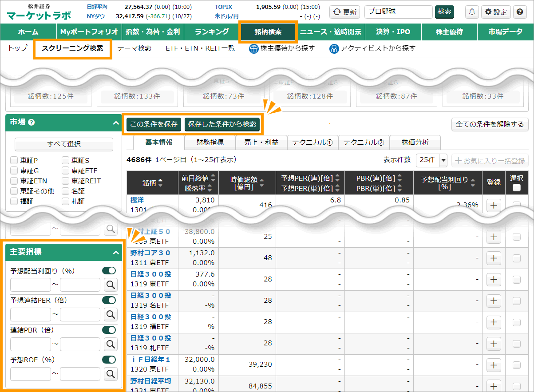
Task: Check the 名証 market checkbox
Action: coord(65,191)
